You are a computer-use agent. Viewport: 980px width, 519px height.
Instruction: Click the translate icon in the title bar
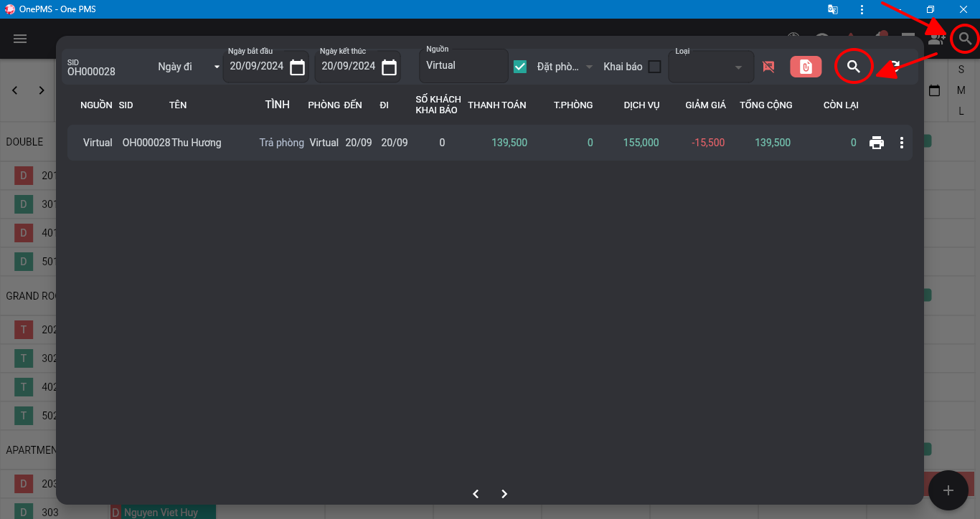[x=832, y=9]
